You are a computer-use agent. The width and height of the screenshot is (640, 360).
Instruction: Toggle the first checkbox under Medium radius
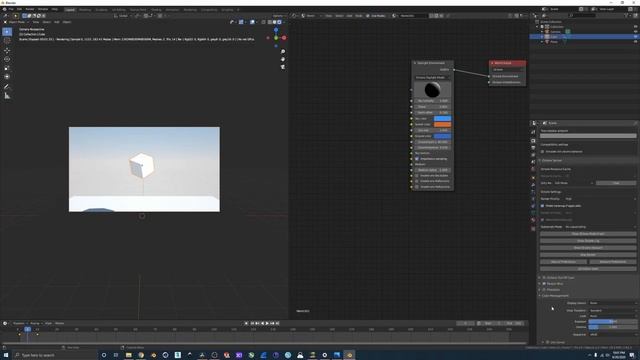click(417, 176)
